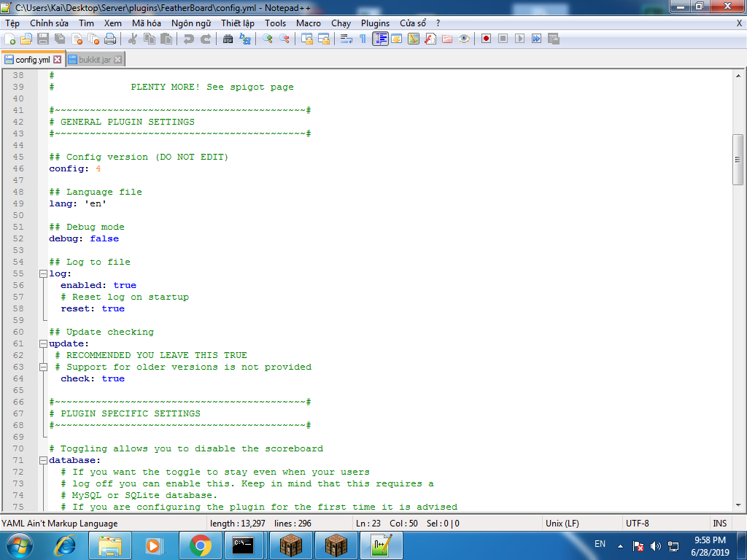747x560 pixels.
Task: Open the Tệp menu
Action: [x=12, y=23]
